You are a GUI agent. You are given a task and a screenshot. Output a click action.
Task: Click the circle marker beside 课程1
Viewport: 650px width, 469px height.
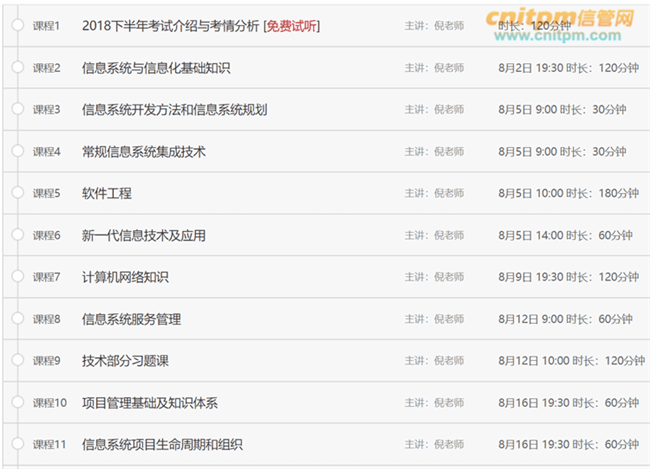click(17, 25)
